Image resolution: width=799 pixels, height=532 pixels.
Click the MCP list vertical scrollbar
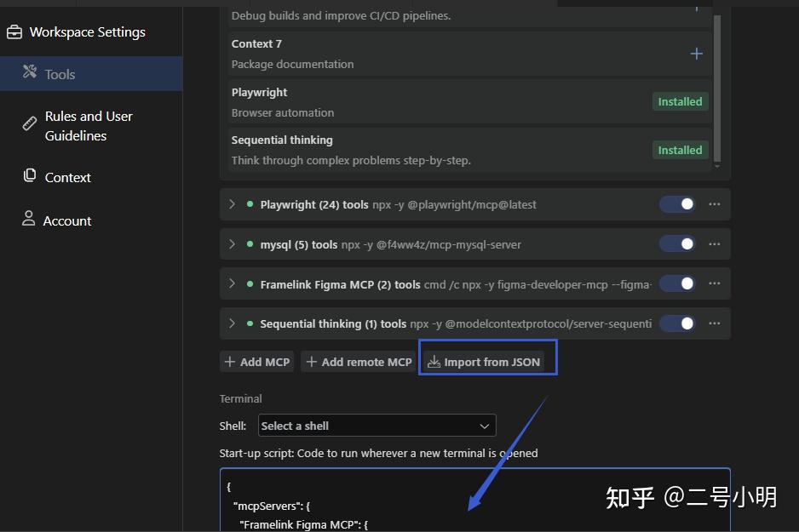717,88
